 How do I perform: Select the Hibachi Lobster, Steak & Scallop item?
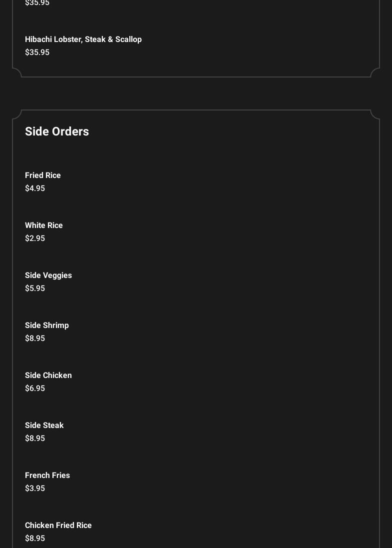83,39
